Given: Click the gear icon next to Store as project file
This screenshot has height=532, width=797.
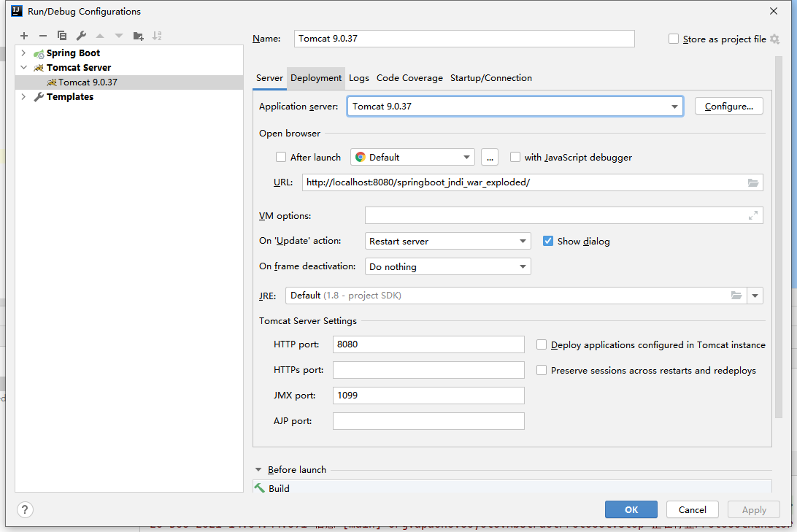Looking at the screenshot, I should click(774, 39).
